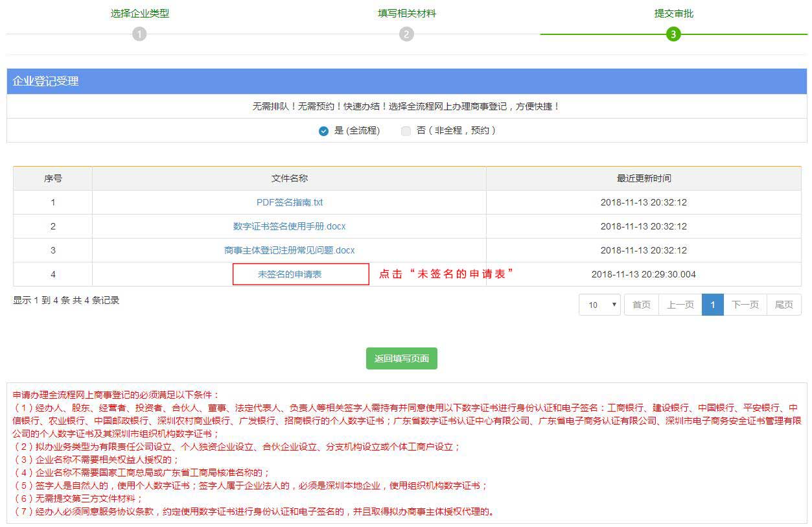Select pagination page 1
This screenshot has height=527, width=812.
click(713, 304)
